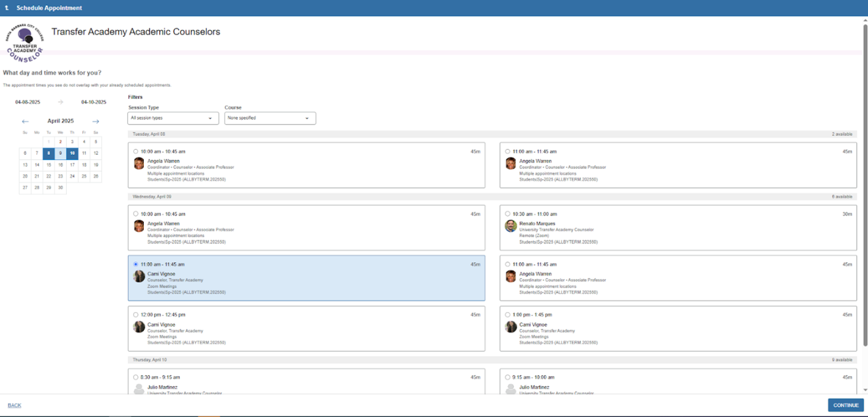Open the Session Type dropdown
The height and width of the screenshot is (417, 868).
click(x=172, y=118)
